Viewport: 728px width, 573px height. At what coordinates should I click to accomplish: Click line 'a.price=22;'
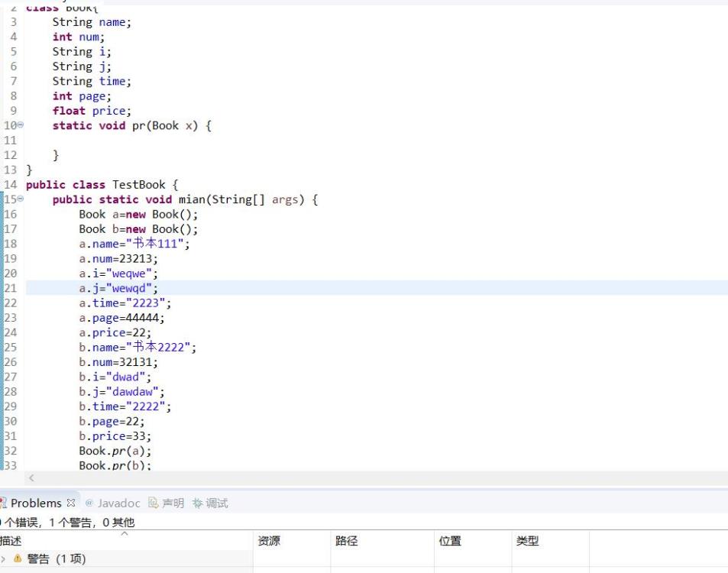click(115, 333)
